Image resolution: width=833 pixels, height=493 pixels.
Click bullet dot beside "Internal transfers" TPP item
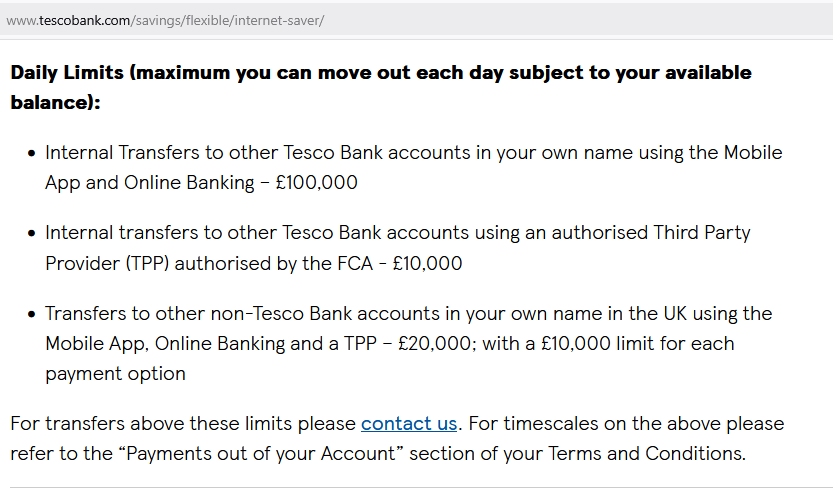[x=32, y=234]
